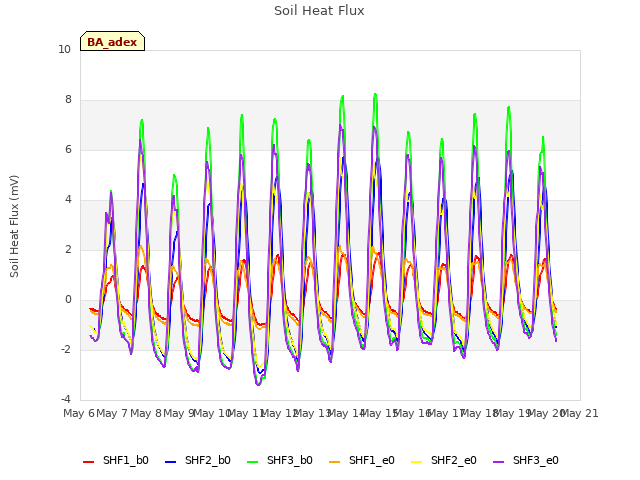
Task: Click the y-axis value 10
Action: click(64, 50)
